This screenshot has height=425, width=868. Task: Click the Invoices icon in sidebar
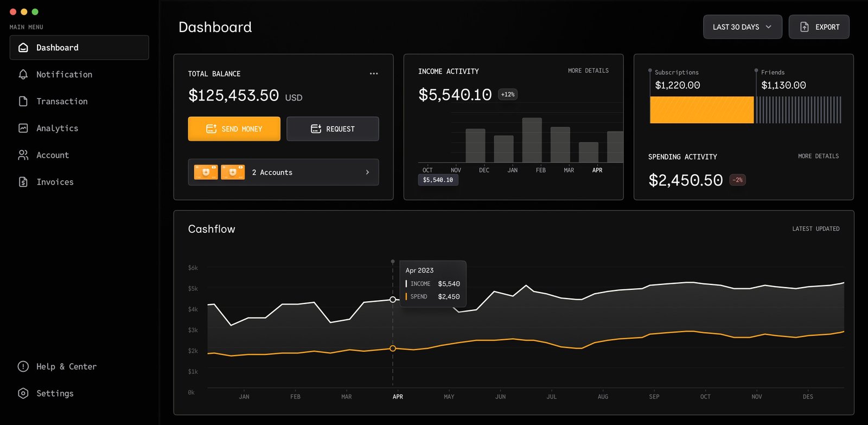23,182
